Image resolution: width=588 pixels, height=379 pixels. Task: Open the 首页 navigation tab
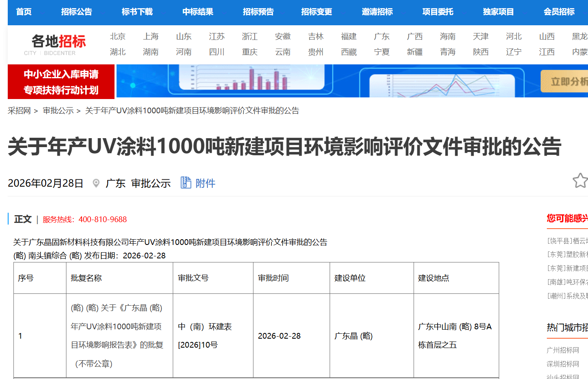24,12
